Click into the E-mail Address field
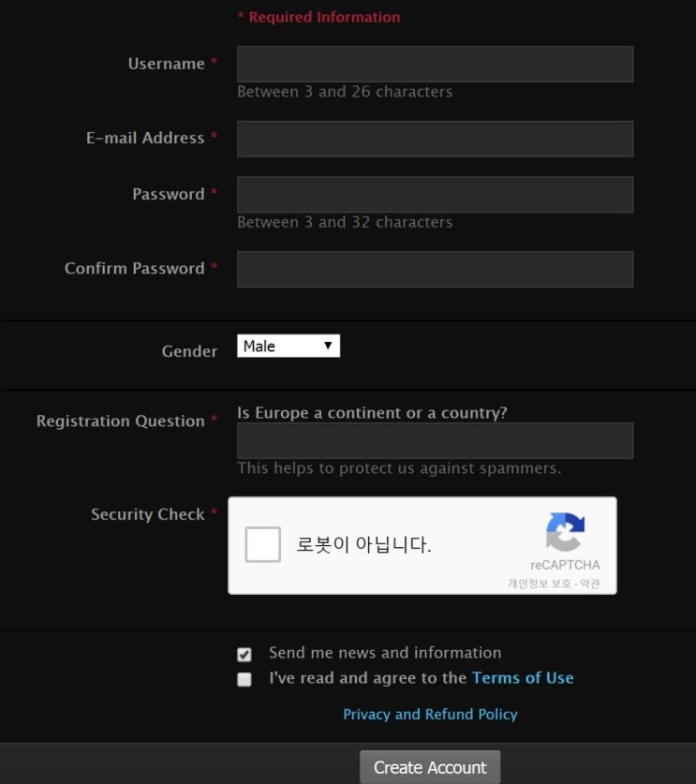The image size is (696, 784). click(x=435, y=139)
